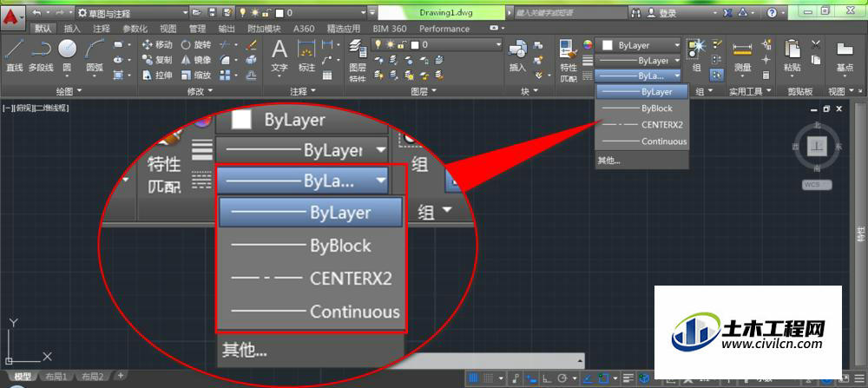This screenshot has width=868, height=388.
Task: Toggle layer light bulb in layer panel dropdown
Action: click(379, 44)
